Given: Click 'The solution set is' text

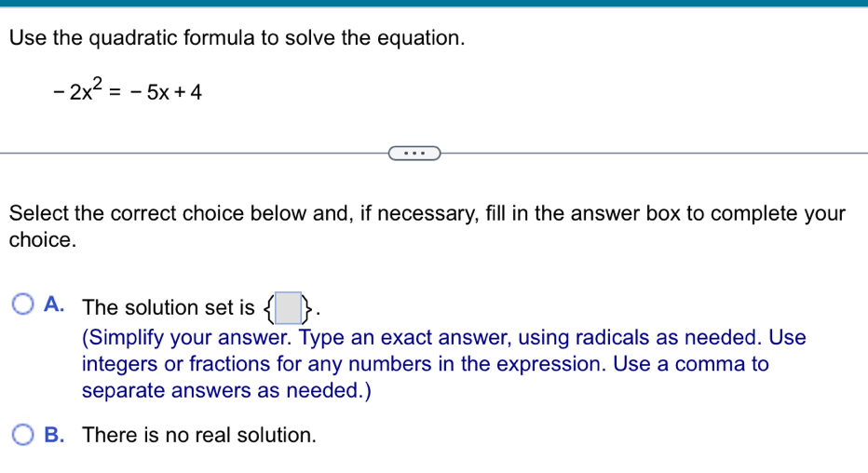Looking at the screenshot, I should coord(169,307).
